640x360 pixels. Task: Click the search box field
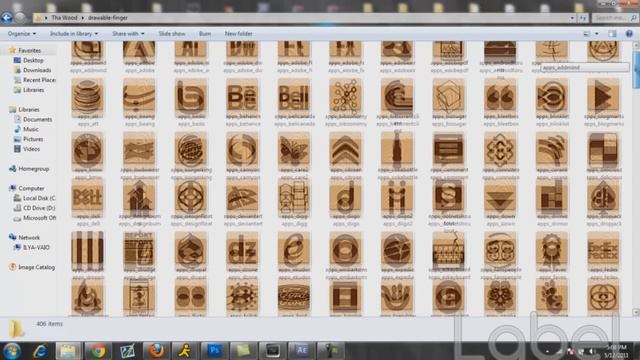[x=614, y=18]
